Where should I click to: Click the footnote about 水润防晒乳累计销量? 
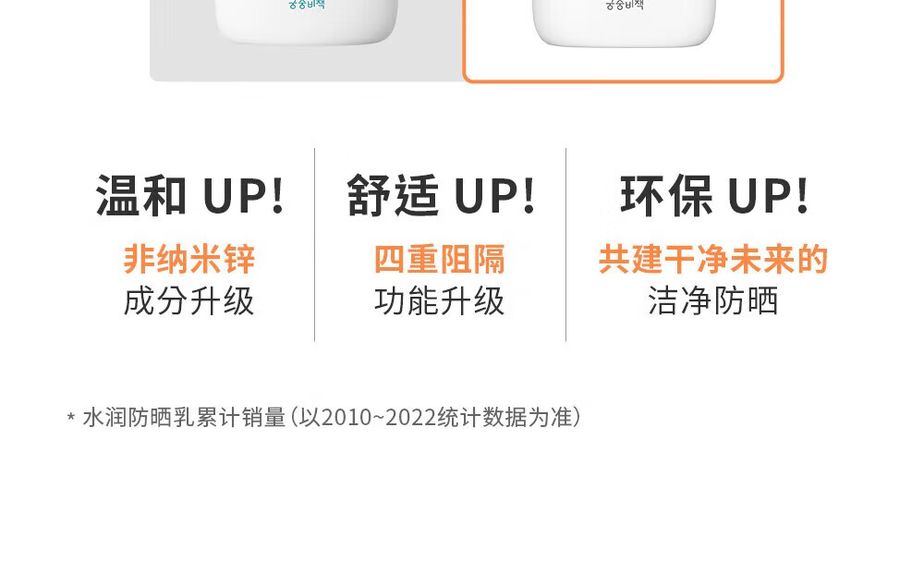click(324, 418)
